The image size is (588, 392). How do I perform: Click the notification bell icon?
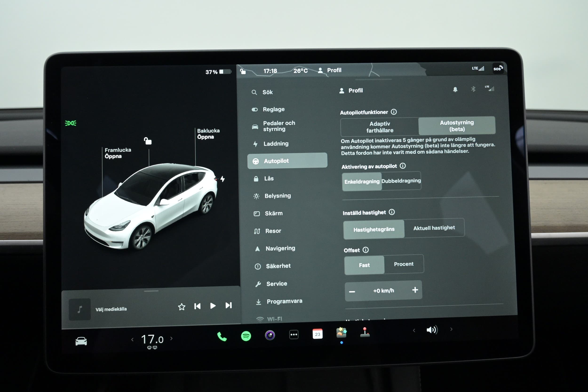455,90
